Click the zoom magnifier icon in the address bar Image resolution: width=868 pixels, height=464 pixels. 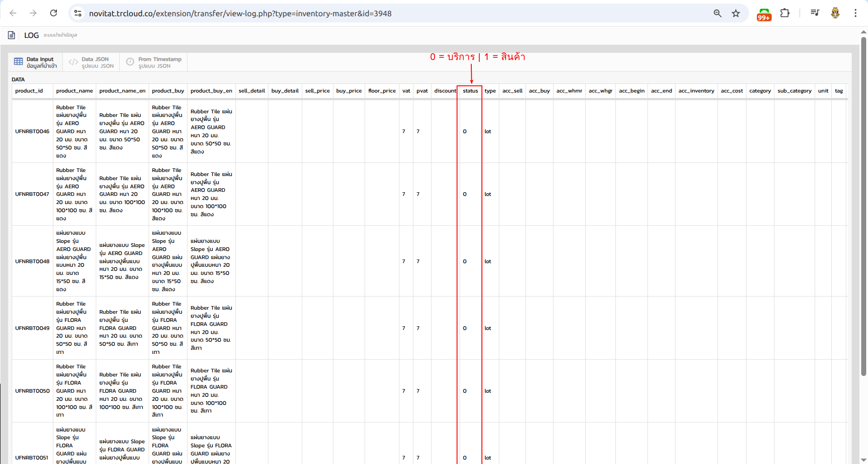[x=717, y=13]
